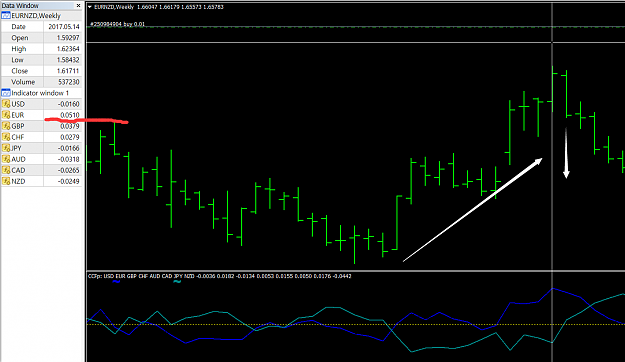Select the Date value 2017.05.14
The width and height of the screenshot is (625, 362).
click(x=64, y=27)
